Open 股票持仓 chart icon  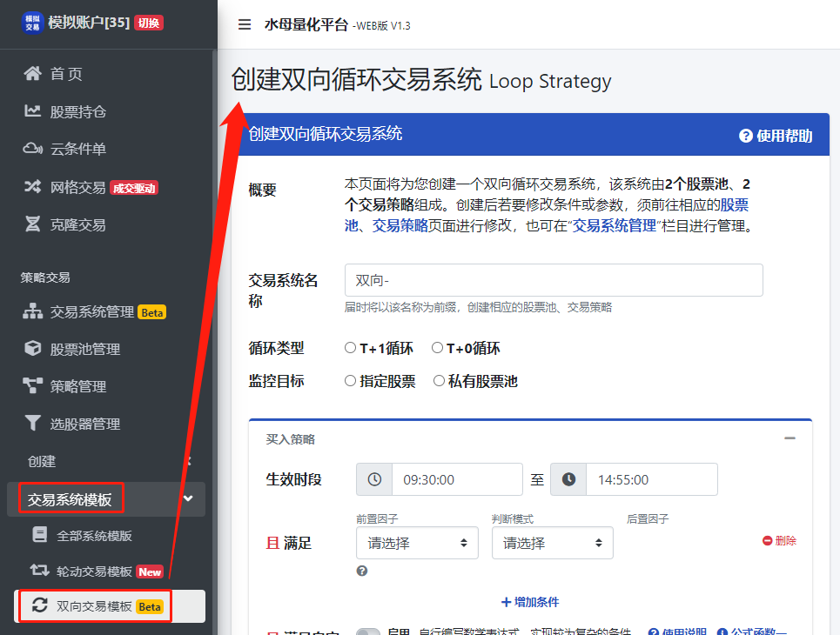33,111
